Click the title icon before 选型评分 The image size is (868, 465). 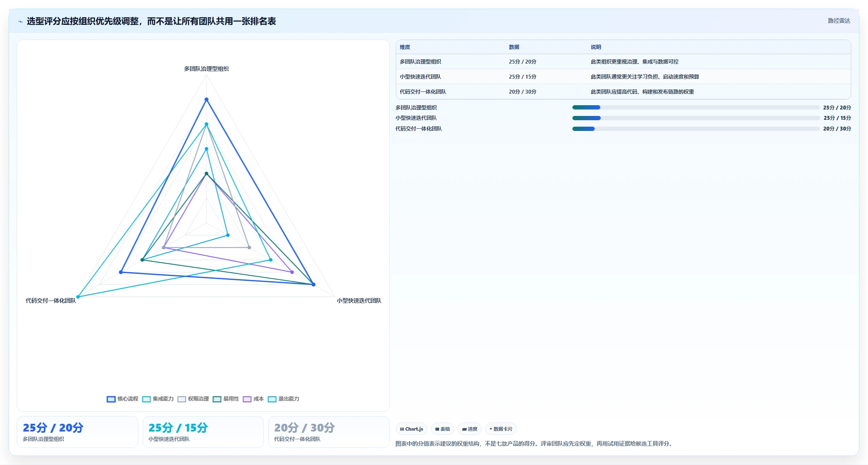click(20, 21)
